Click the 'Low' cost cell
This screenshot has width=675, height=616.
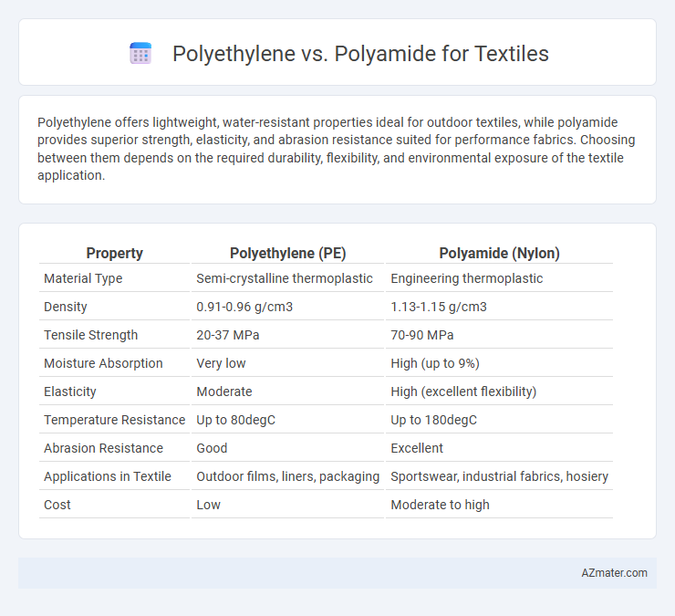(x=208, y=505)
